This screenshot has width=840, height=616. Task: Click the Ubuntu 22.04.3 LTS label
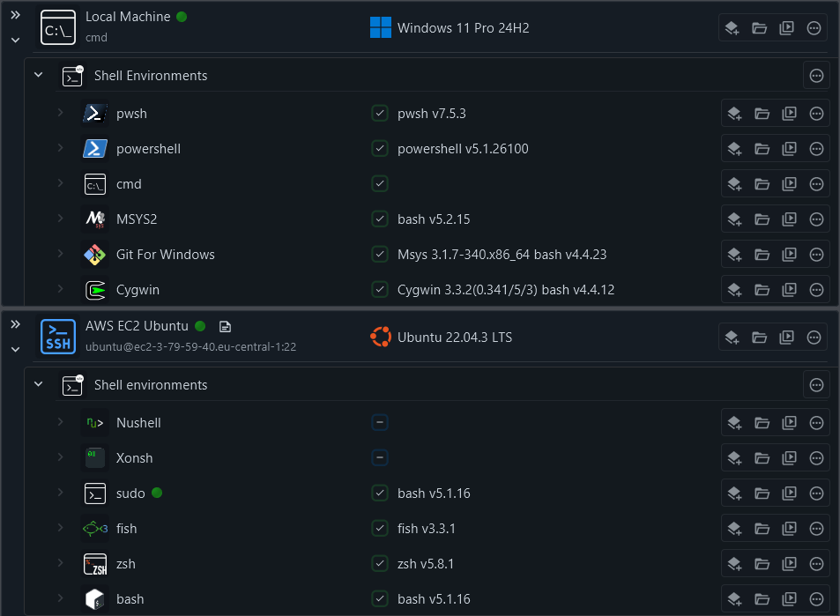[x=454, y=338]
